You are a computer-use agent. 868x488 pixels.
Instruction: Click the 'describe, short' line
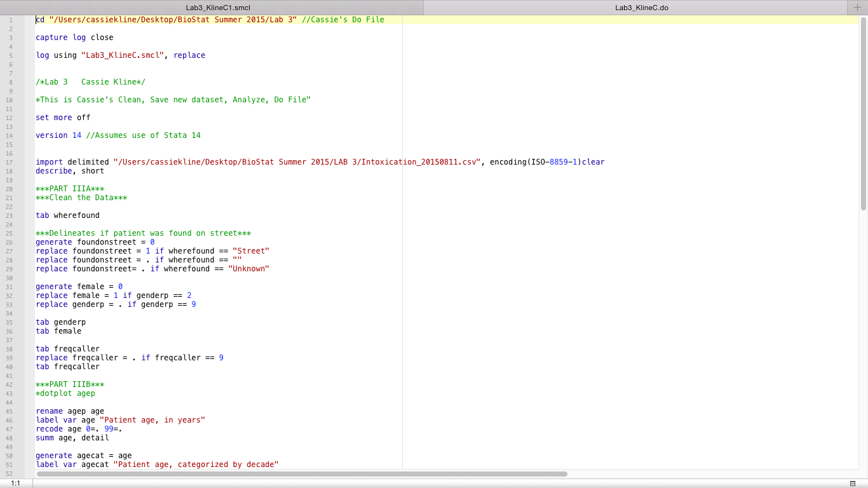coord(70,171)
